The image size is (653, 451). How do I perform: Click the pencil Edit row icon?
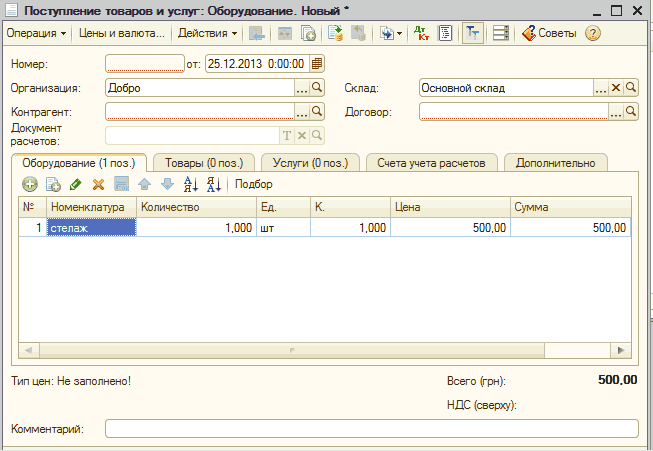[x=76, y=184]
